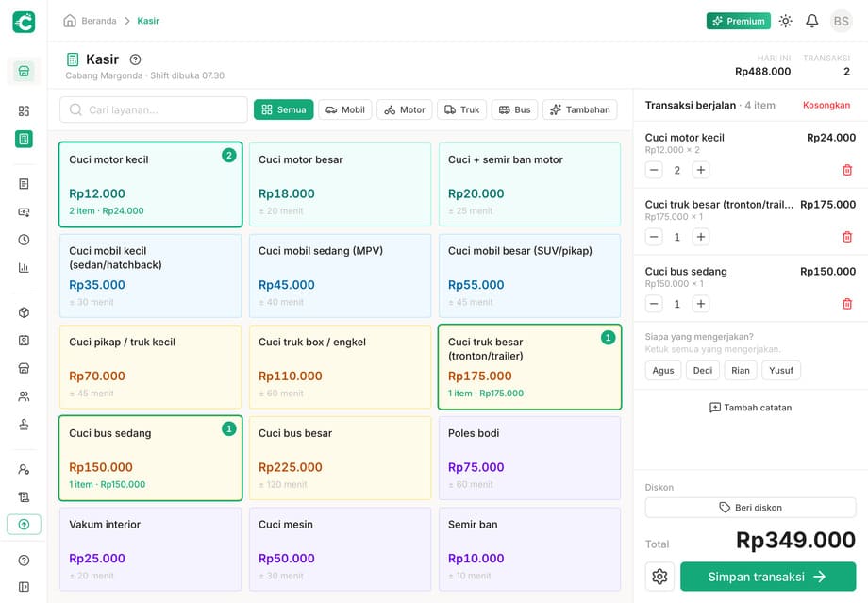Decrease Cuci bus sedang quantity with minus
The width and height of the screenshot is (868, 603).
pos(654,304)
